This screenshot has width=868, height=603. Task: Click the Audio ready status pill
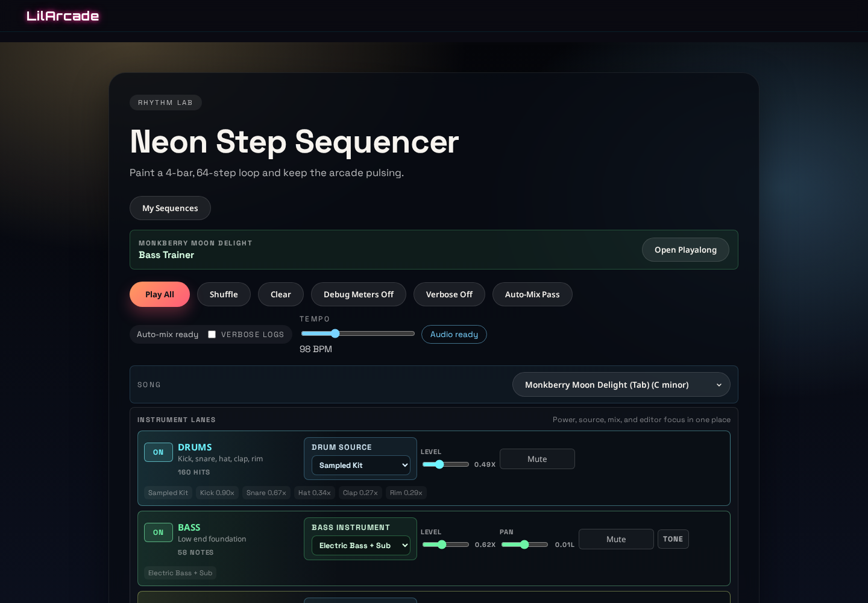click(x=454, y=334)
